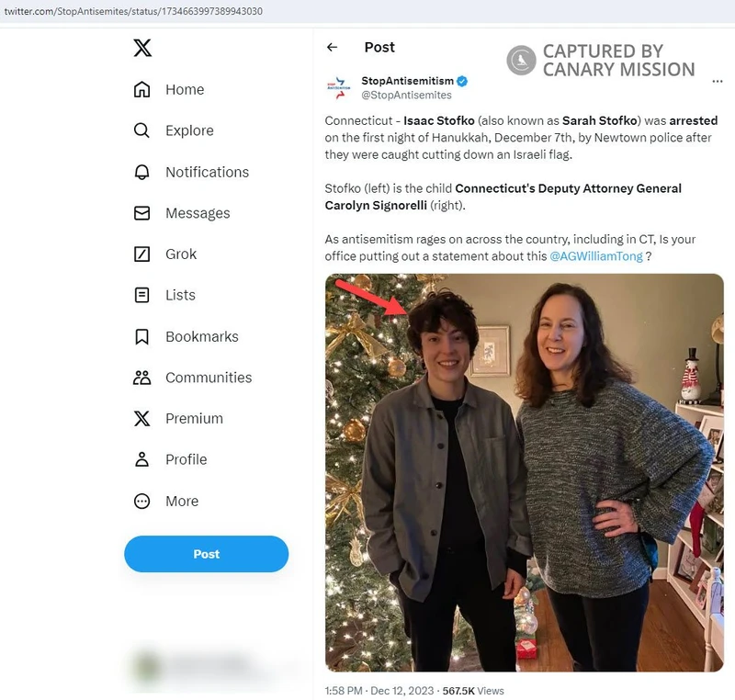735x700 pixels.
Task: Open the Bookmarks icon
Action: (x=141, y=336)
